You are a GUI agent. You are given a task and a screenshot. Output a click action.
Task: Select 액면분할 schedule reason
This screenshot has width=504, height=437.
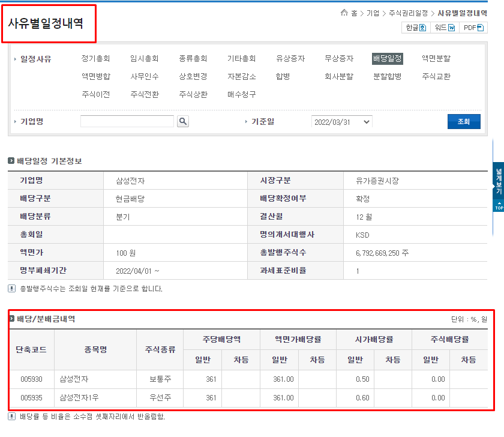[x=436, y=58]
